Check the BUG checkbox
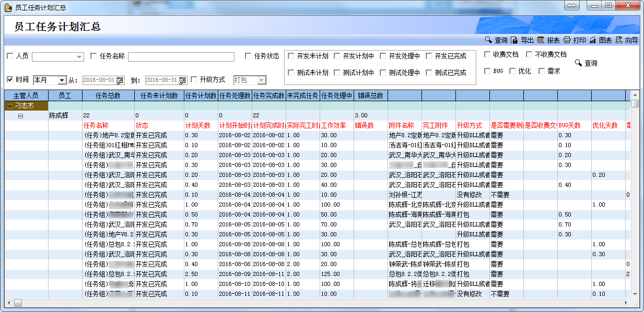 point(487,71)
